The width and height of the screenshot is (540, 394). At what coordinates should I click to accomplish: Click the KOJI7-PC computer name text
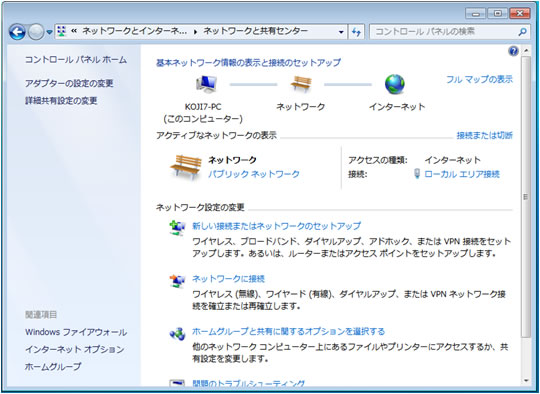[203, 107]
